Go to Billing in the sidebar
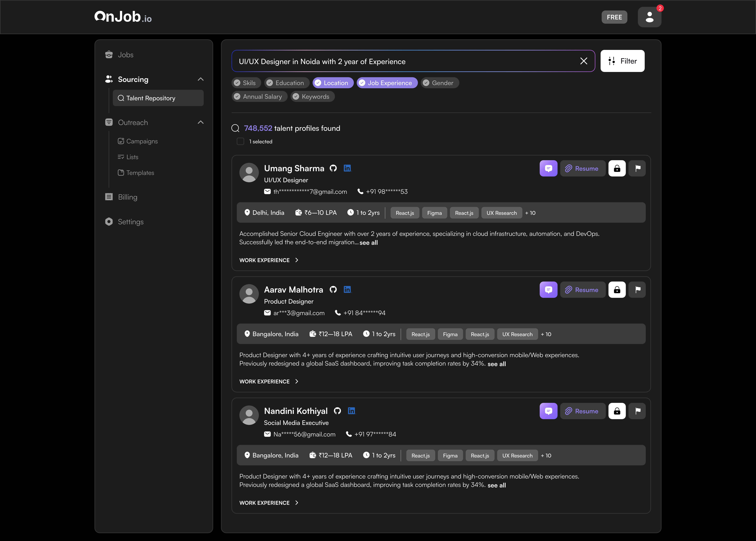Screen dimensions: 756x541 (x=127, y=197)
